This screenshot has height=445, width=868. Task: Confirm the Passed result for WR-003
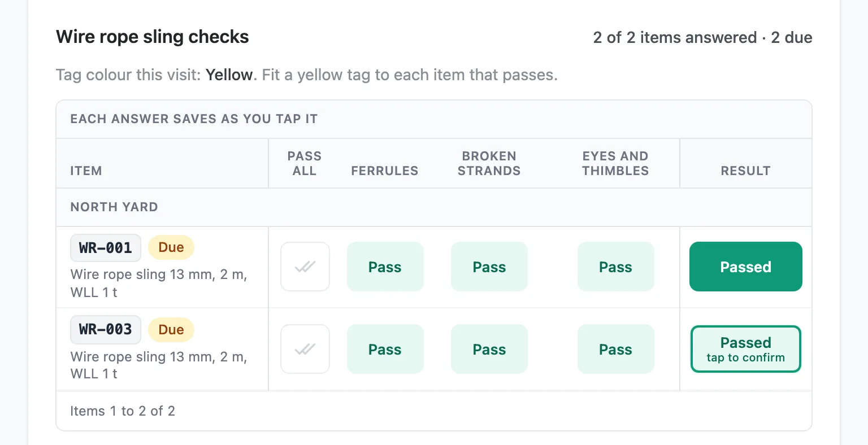746,349
